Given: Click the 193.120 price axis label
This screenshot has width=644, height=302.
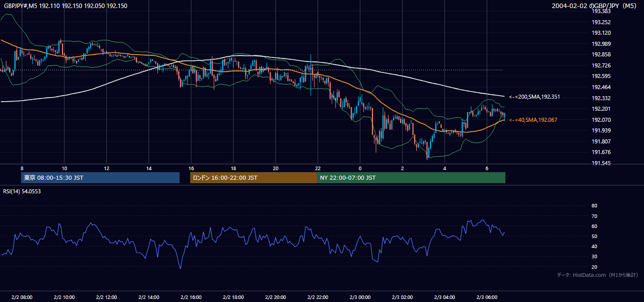Looking at the screenshot, I should (601, 33).
